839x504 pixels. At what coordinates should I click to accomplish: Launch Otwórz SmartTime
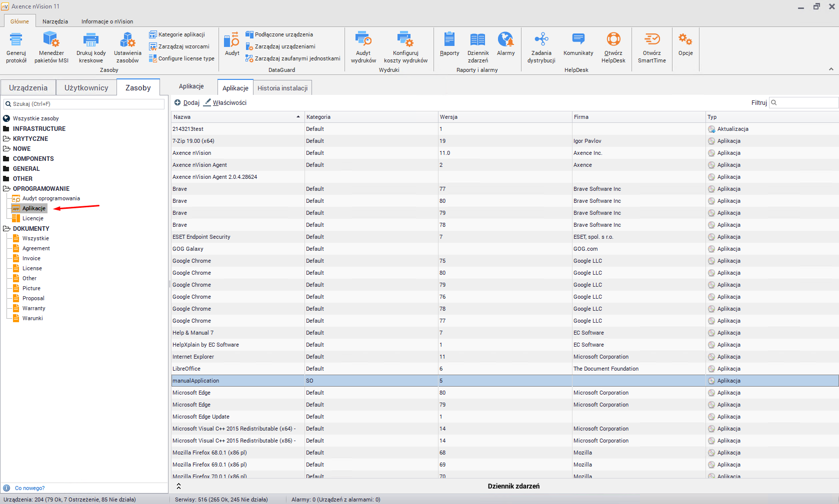651,40
